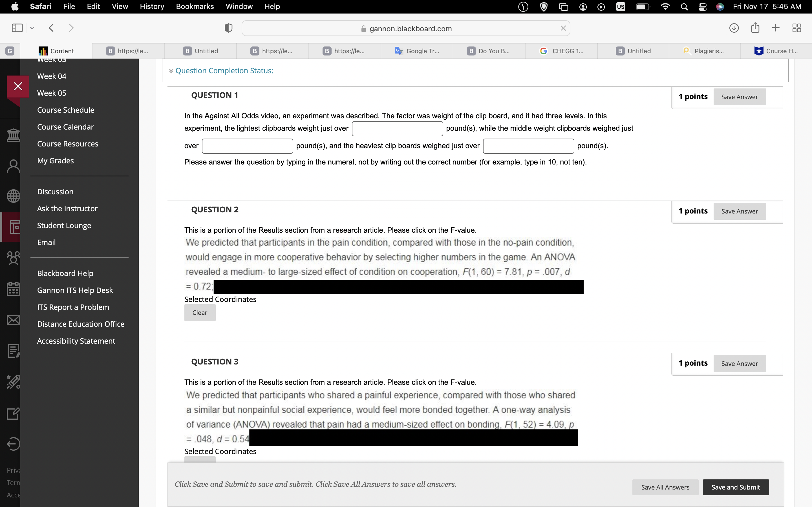Click the battery status indicator
812x507 pixels.
pos(643,6)
